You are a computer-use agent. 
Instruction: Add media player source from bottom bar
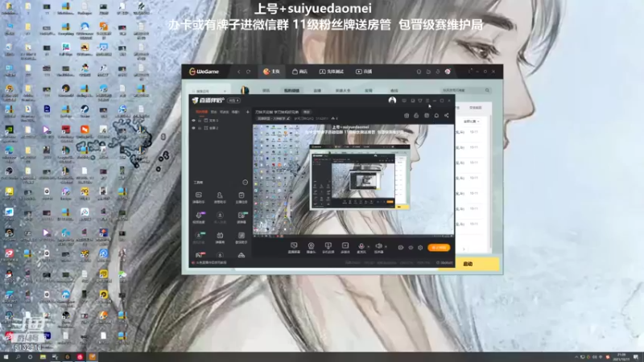click(x=345, y=248)
